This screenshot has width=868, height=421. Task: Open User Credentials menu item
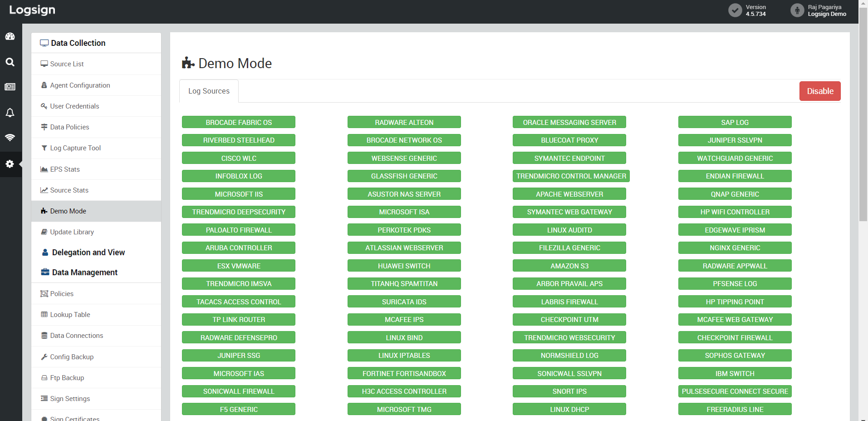[x=96, y=106]
